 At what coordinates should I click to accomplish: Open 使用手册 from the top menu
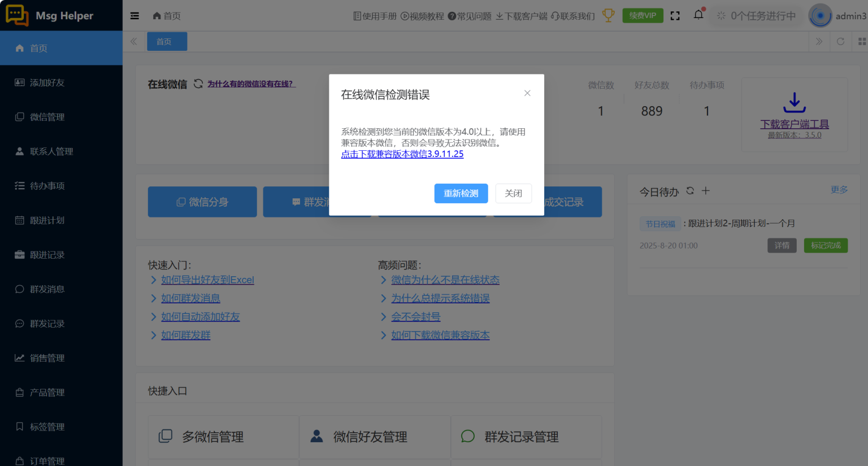tap(374, 16)
